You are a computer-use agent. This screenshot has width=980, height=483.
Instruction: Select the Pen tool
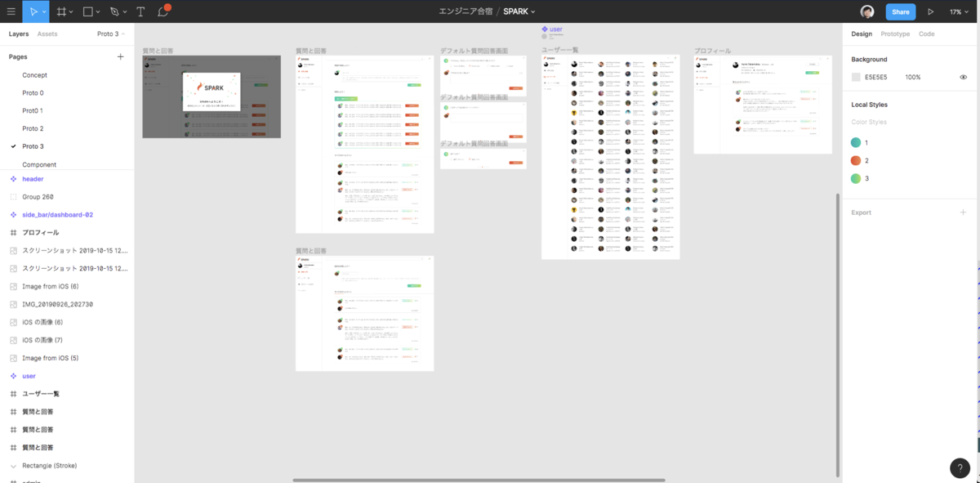point(114,11)
